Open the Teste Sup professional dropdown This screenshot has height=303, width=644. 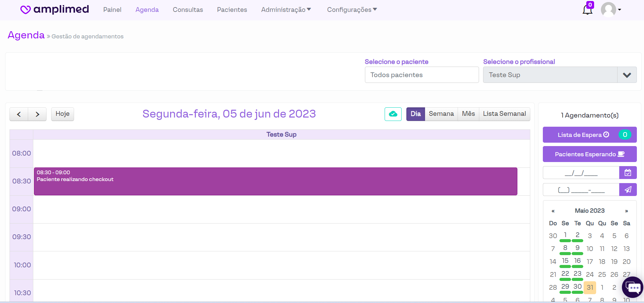click(627, 75)
